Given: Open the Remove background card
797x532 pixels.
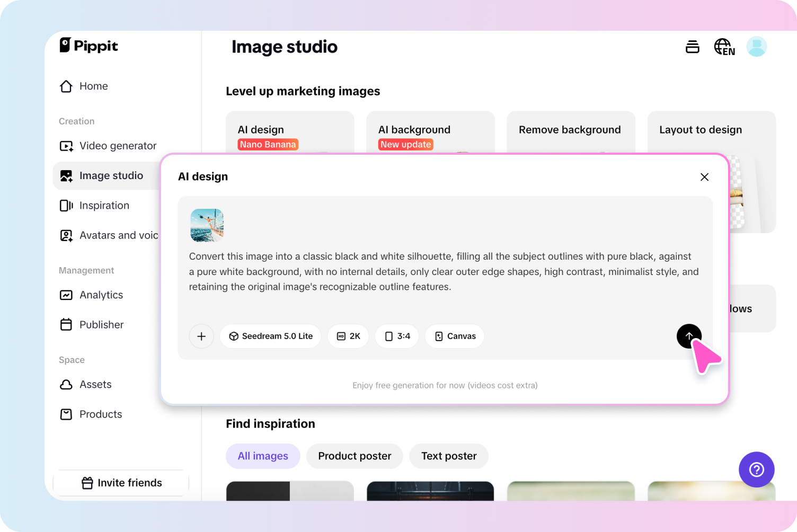Looking at the screenshot, I should coord(571,132).
